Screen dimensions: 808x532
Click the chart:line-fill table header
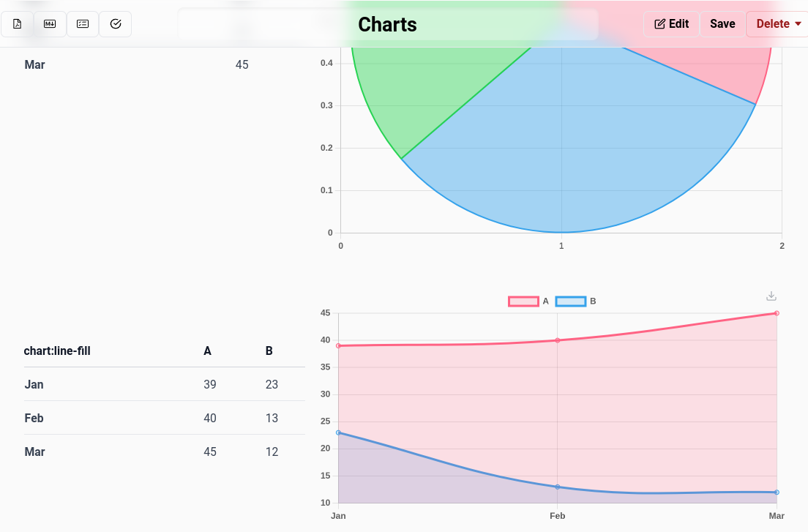[x=57, y=351]
